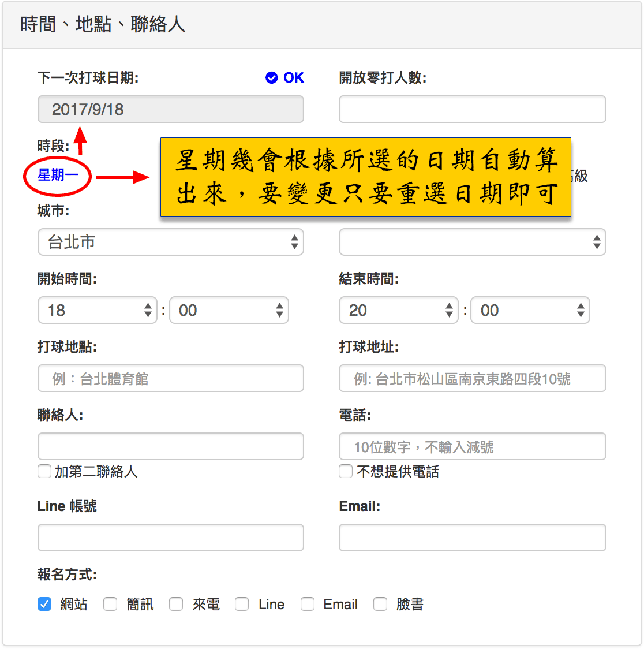Tick the 臉書 signup method checkbox
The width and height of the screenshot is (644, 649).
click(x=380, y=605)
